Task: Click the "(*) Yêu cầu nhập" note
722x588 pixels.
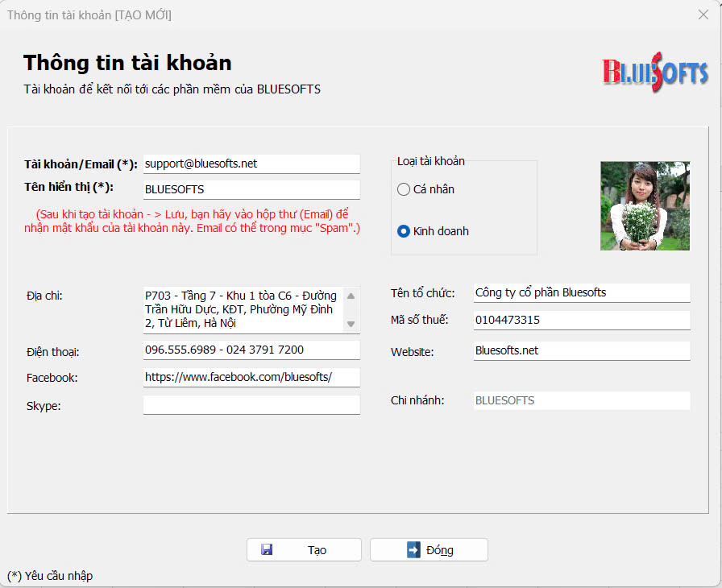Action: click(x=50, y=576)
